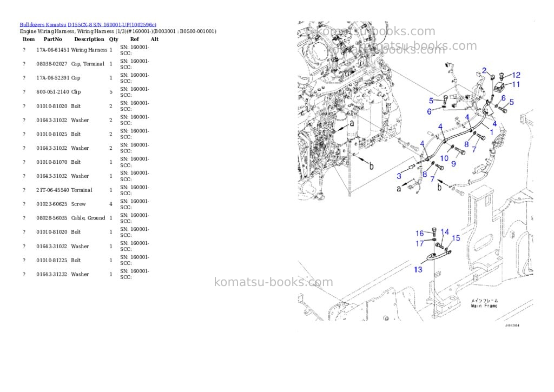Click callout number 15 on the diagram
The width and height of the screenshot is (554, 392).
coord(456,238)
